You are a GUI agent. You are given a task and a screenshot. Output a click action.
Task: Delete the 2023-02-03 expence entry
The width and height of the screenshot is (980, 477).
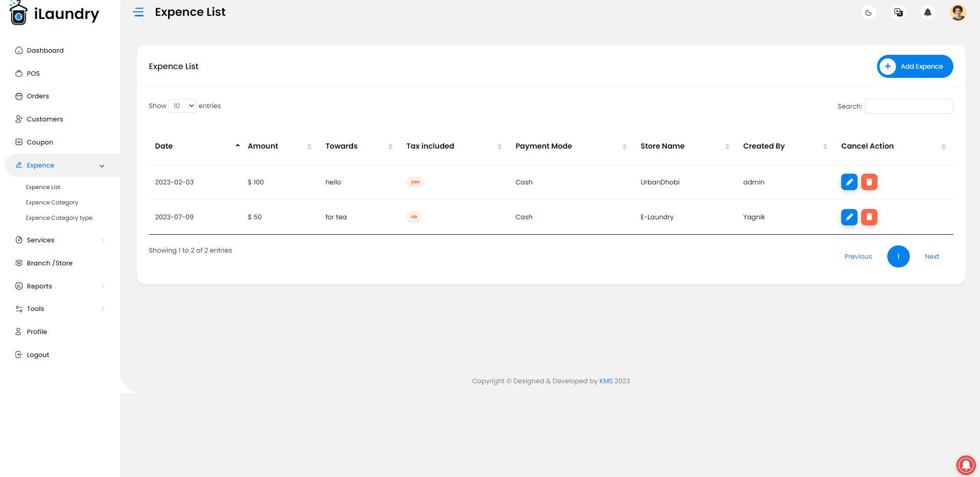[x=869, y=182]
